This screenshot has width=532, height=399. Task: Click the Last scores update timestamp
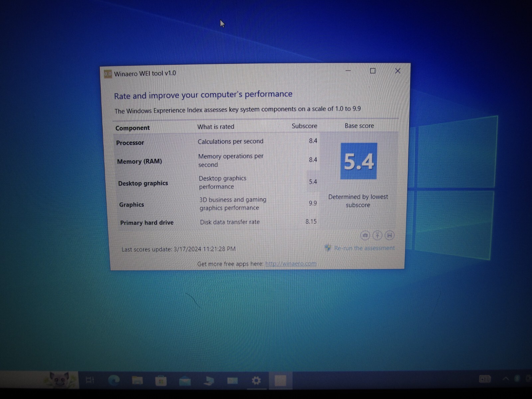click(x=179, y=249)
